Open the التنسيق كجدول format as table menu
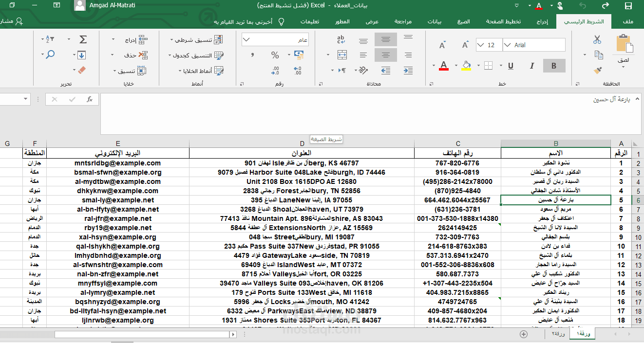 pyautogui.click(x=196, y=55)
